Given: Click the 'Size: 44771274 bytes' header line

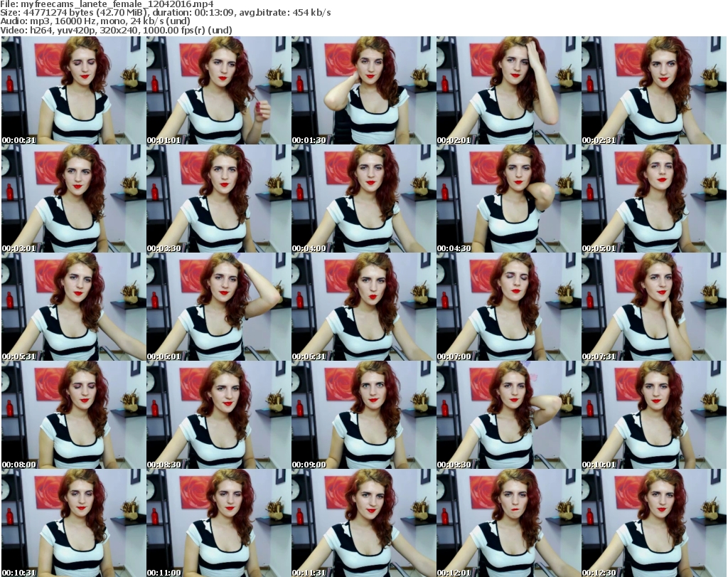Looking at the screenshot, I should point(166,13).
